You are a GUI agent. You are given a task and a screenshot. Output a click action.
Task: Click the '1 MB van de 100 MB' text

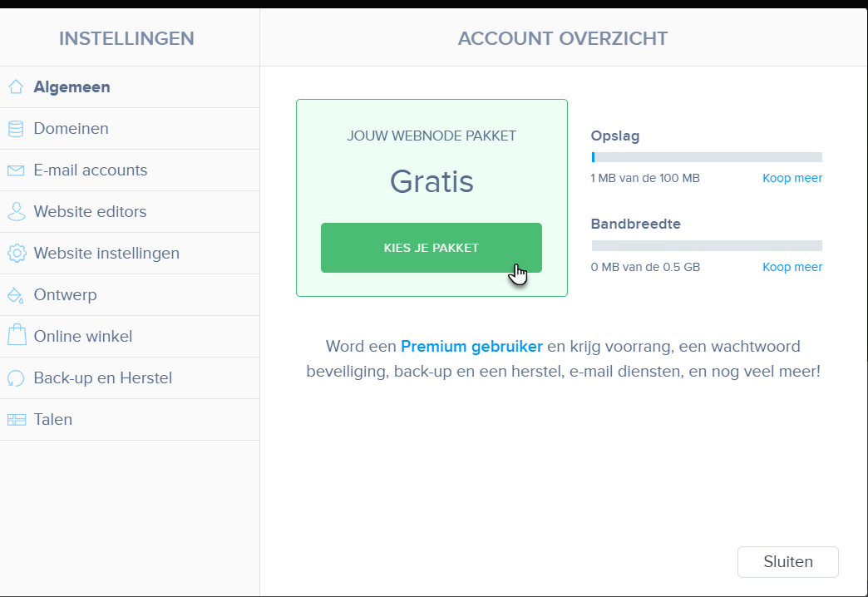click(645, 178)
